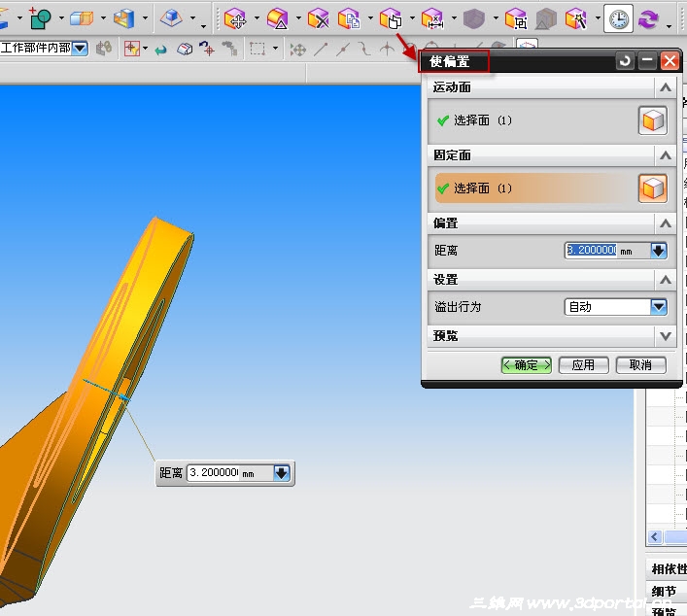Open the 细节 panel tab

tap(667, 591)
